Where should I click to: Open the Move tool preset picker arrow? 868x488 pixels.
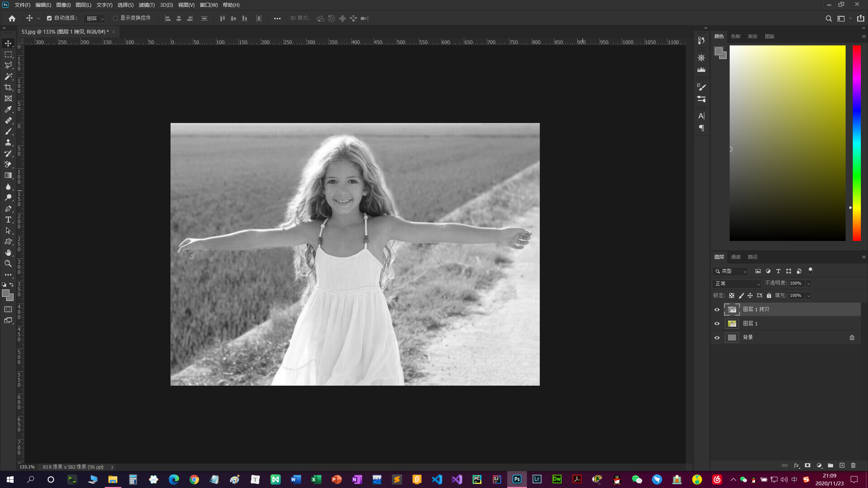(38, 18)
